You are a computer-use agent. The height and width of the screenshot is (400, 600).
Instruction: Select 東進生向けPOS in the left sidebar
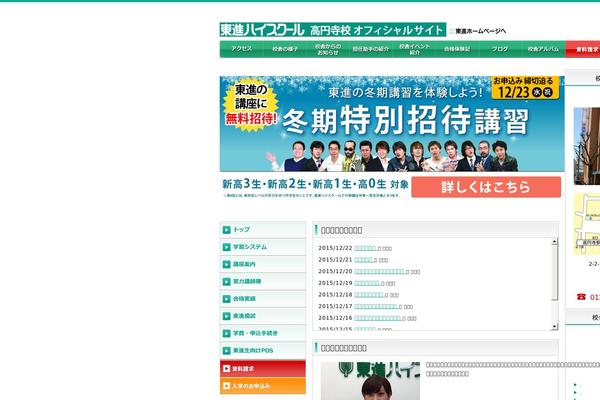pyautogui.click(x=263, y=351)
